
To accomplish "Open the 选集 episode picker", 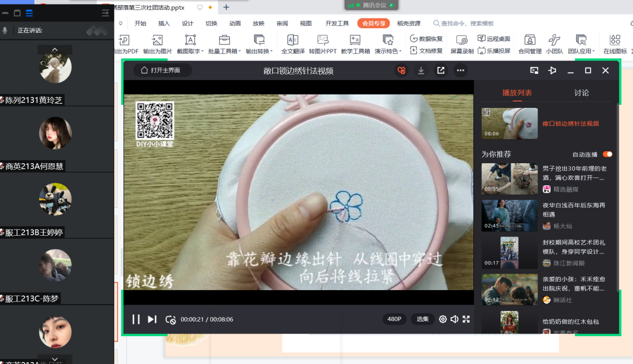I will (423, 319).
